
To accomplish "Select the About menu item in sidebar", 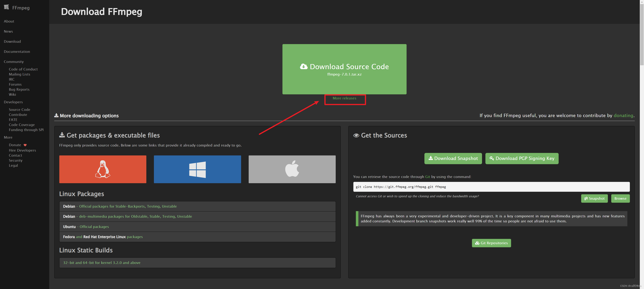I will pos(9,21).
